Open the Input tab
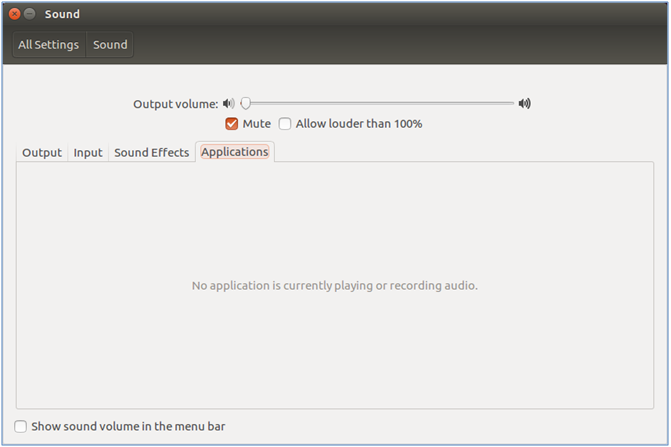 tap(88, 153)
